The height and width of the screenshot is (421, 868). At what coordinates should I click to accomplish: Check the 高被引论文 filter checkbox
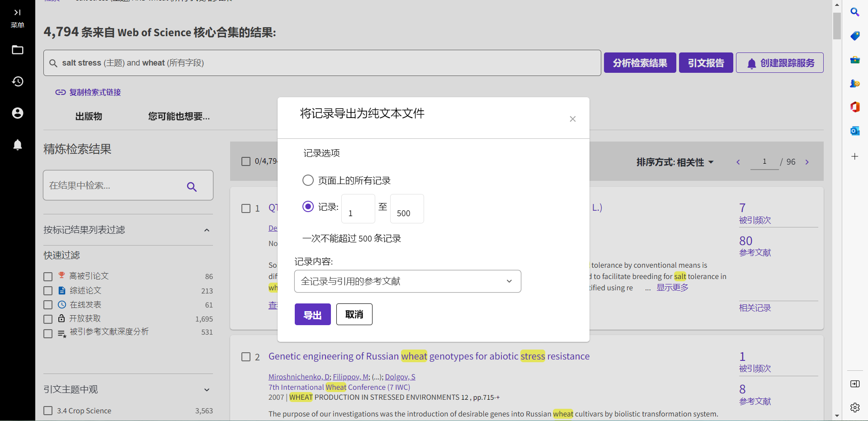[48, 276]
